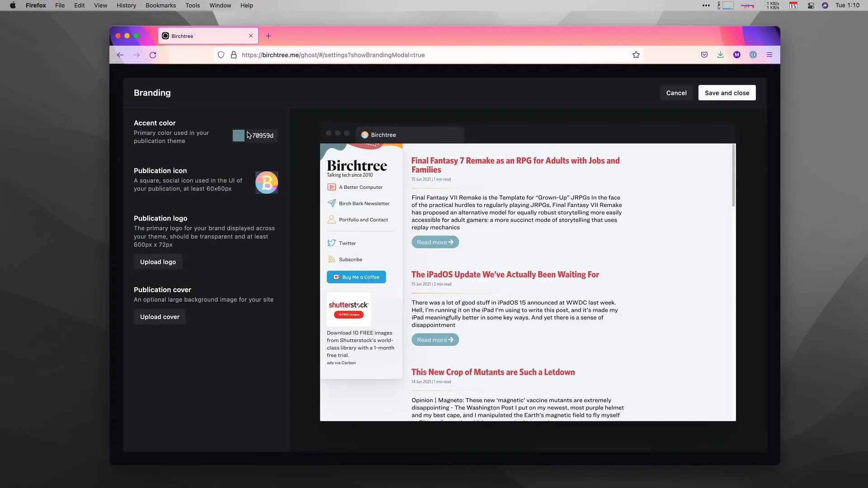Click the Twitter bird icon in the preview
Image resolution: width=868 pixels, height=488 pixels.
point(331,243)
